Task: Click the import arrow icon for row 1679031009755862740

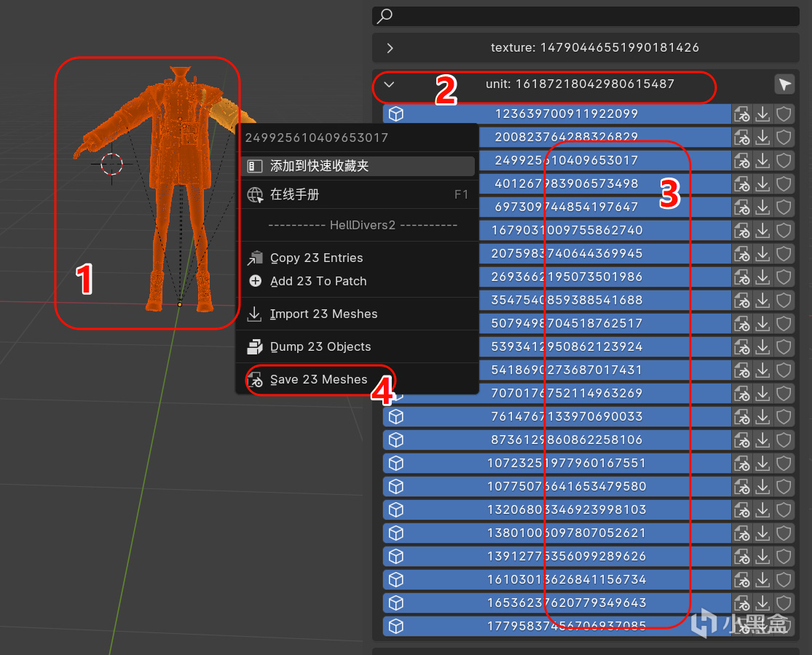Action: click(x=762, y=230)
